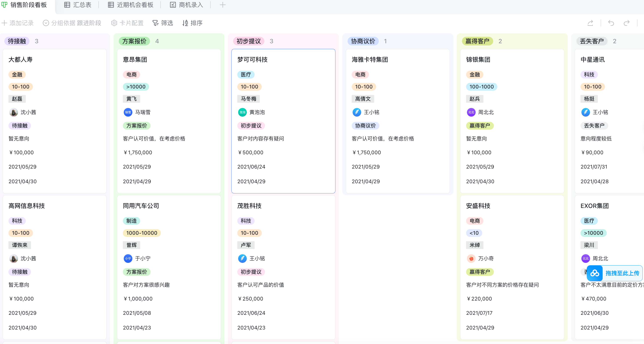Viewport: 644px width, 344px height.
Task: Click the redo arrow icon
Action: [626, 23]
